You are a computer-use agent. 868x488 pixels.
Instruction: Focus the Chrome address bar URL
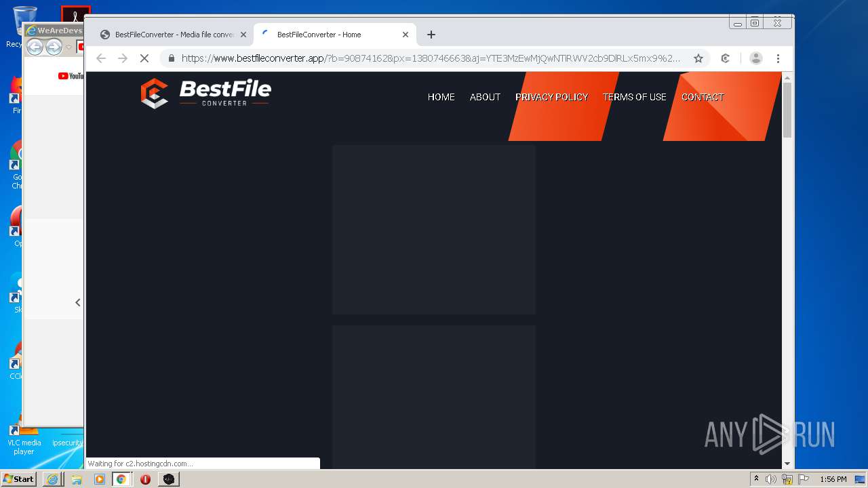click(x=431, y=58)
